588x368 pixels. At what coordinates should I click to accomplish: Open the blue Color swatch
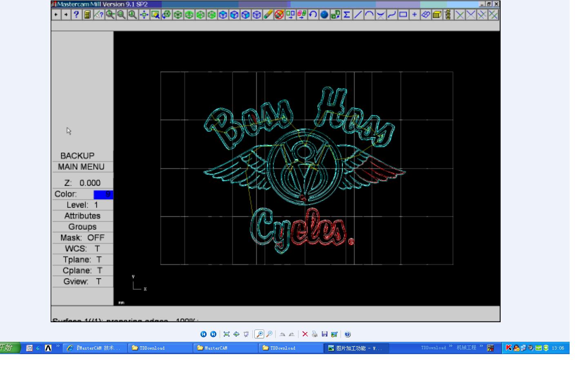103,195
